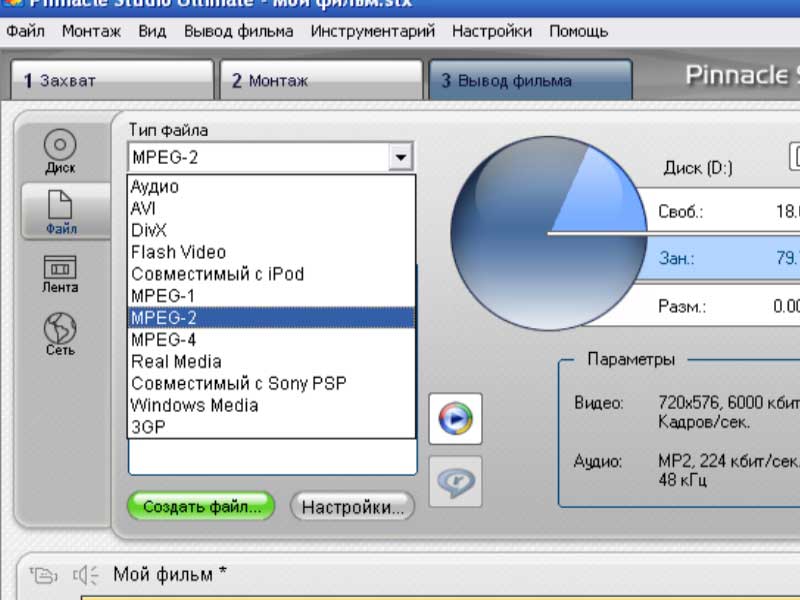The width and height of the screenshot is (800, 600).
Task: Open the Инструментарий menu
Action: tap(372, 32)
